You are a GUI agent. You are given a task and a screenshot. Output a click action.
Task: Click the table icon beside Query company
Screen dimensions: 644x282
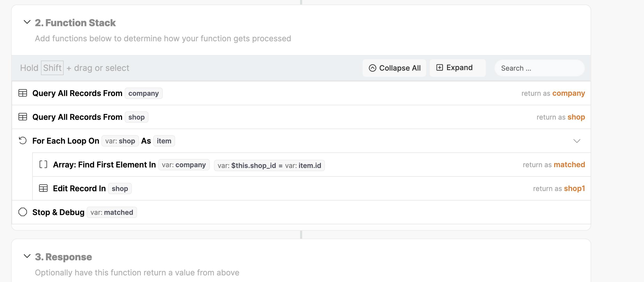coord(23,93)
